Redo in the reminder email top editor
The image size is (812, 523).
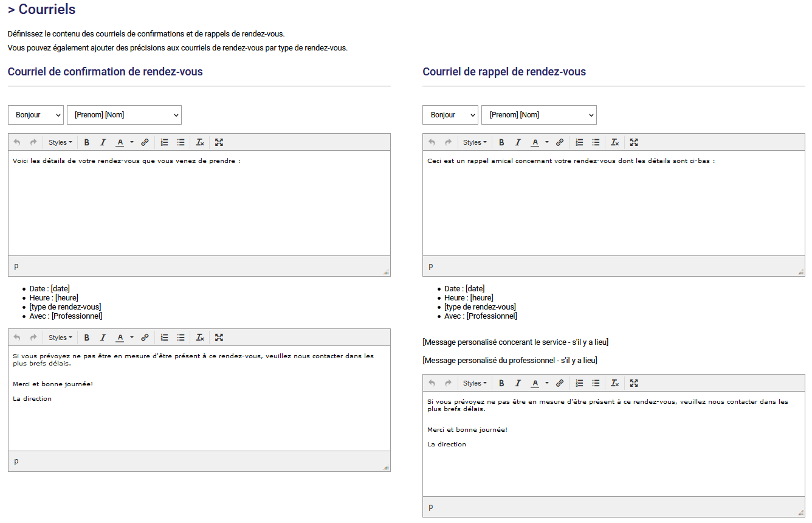pos(448,142)
